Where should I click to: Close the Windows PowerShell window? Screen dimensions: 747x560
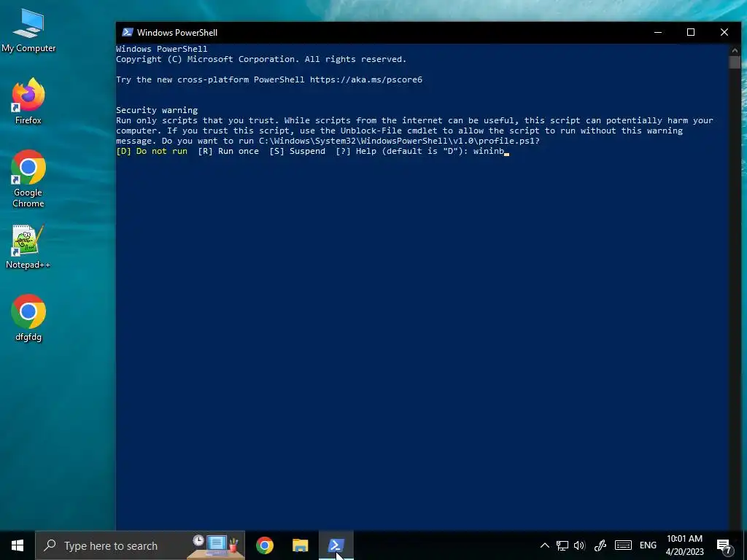[724, 32]
